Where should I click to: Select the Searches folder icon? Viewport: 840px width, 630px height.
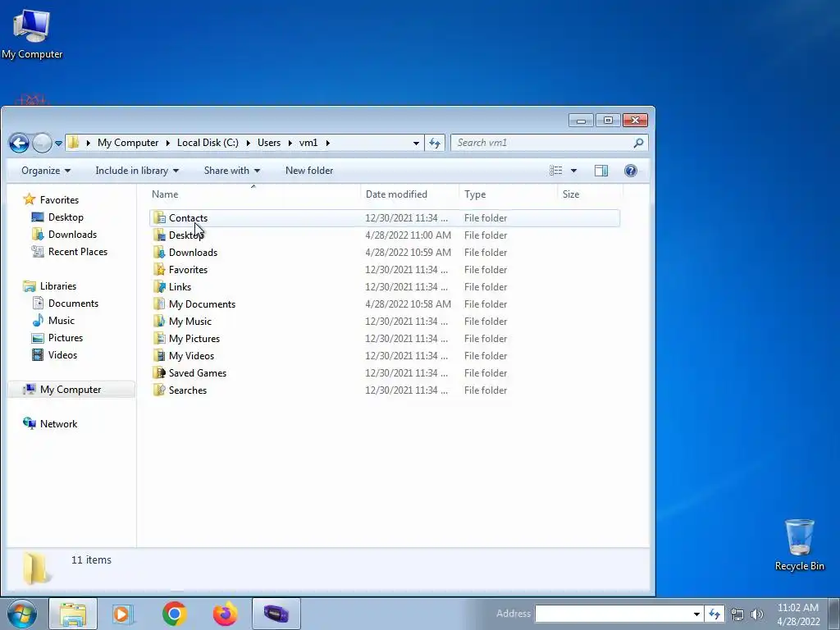[x=159, y=390]
